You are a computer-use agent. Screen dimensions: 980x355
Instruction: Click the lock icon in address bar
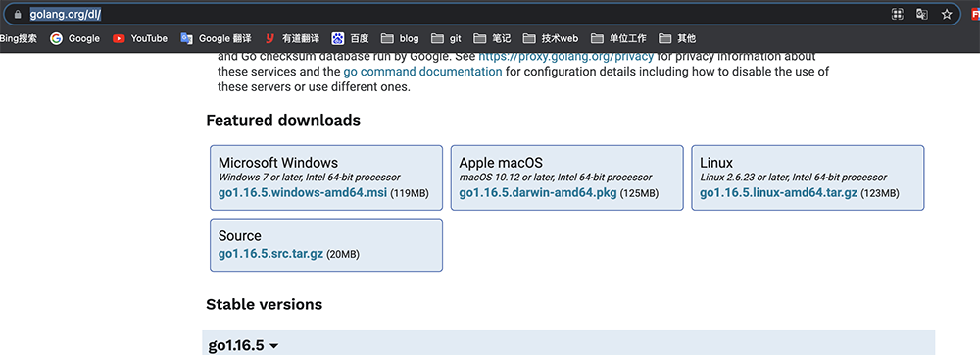click(x=17, y=13)
